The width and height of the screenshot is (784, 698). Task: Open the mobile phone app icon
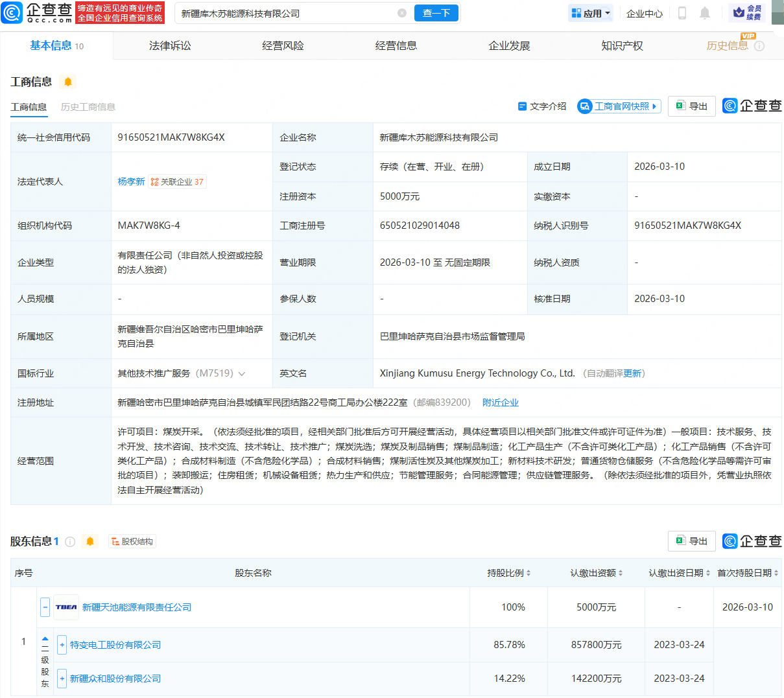coord(682,13)
